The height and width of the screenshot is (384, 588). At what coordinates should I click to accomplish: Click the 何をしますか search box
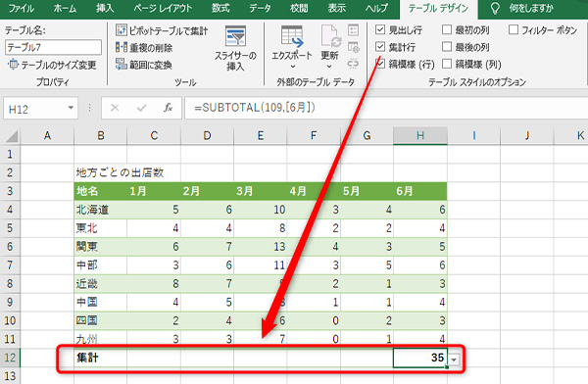[x=531, y=8]
